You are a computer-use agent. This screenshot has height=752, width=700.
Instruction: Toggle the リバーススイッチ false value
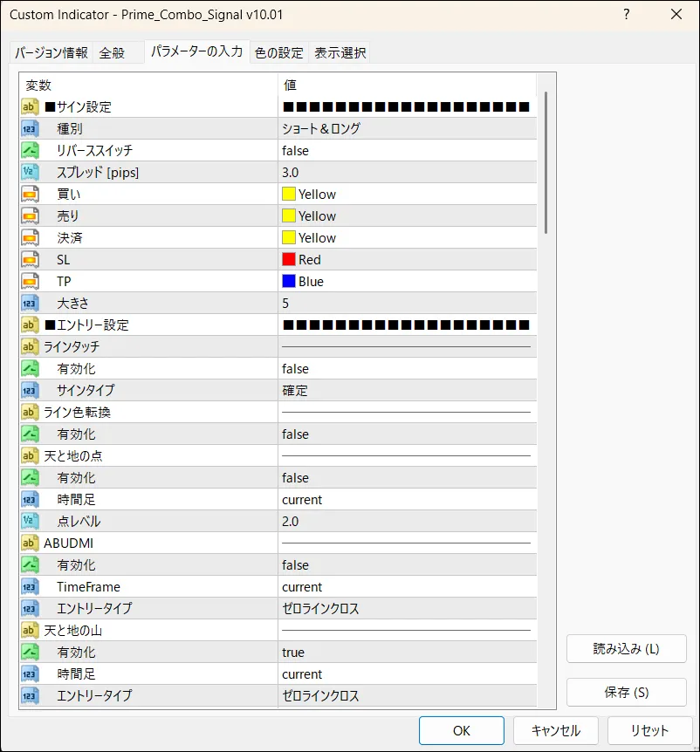coord(406,151)
